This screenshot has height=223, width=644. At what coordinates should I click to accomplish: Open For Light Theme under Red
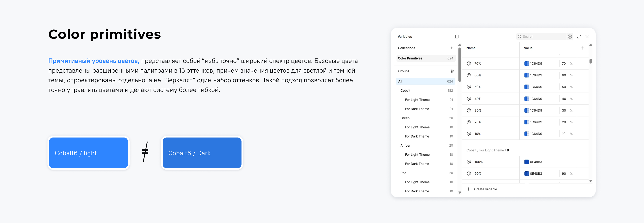(425, 182)
